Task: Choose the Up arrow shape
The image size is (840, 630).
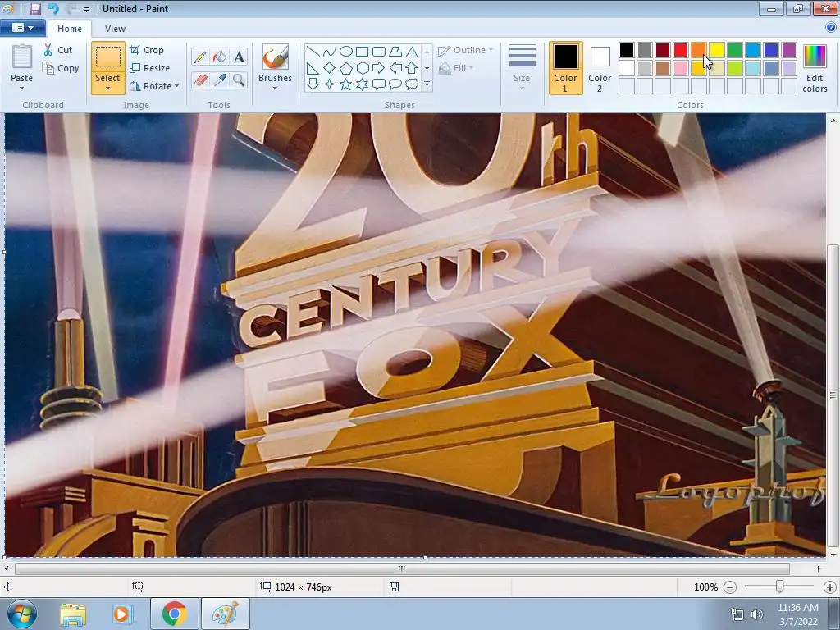Action: (412, 68)
